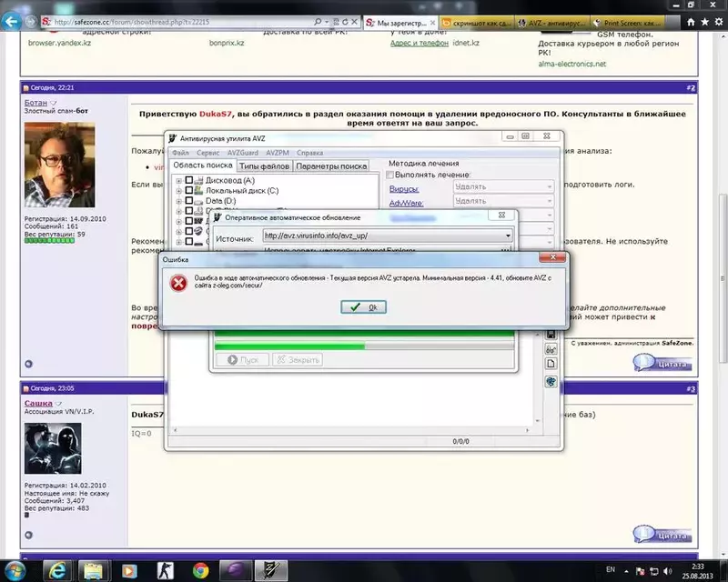Image resolution: width=728 pixels, height=582 pixels.
Task: Expand the Дисковод (A:) tree node
Action: click(178, 181)
